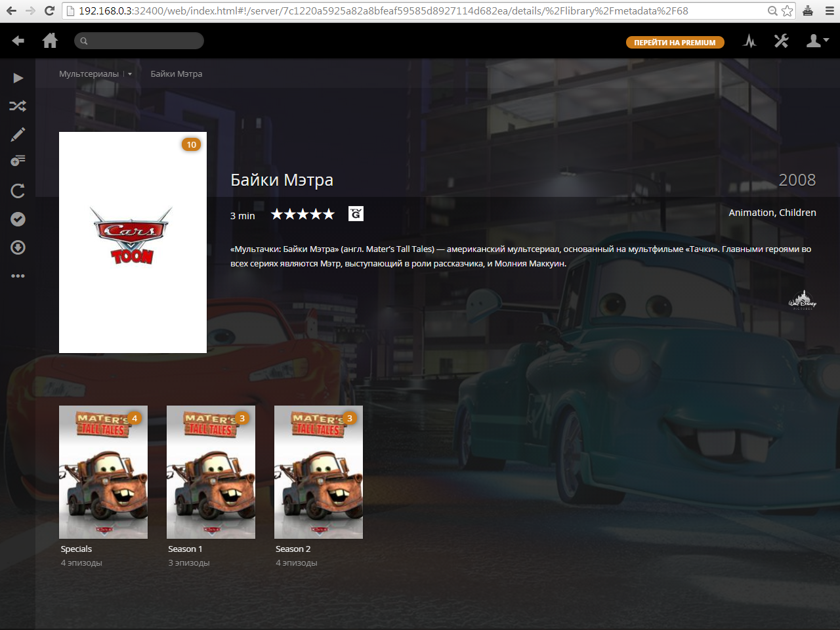Open the Plex home dashboard icon
The height and width of the screenshot is (630, 840).
coord(50,41)
